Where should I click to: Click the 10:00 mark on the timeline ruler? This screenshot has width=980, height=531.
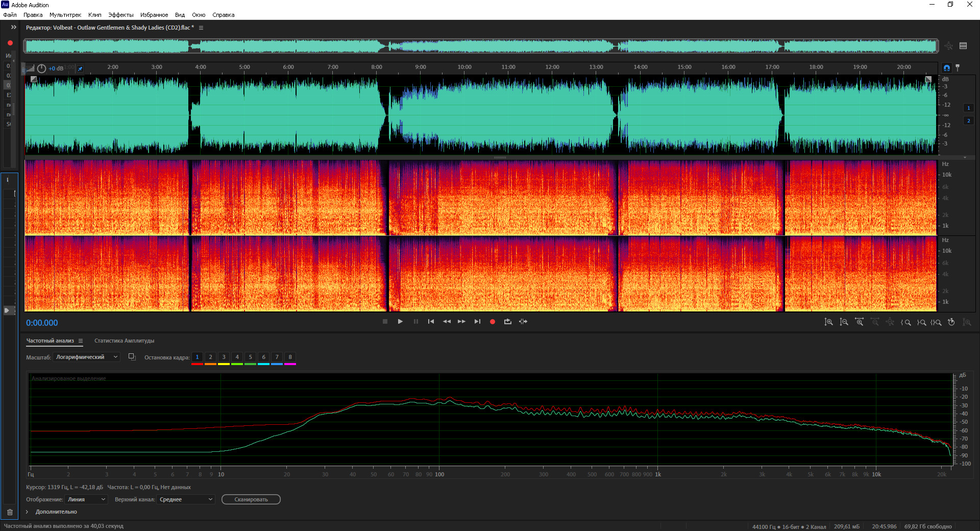[464, 67]
